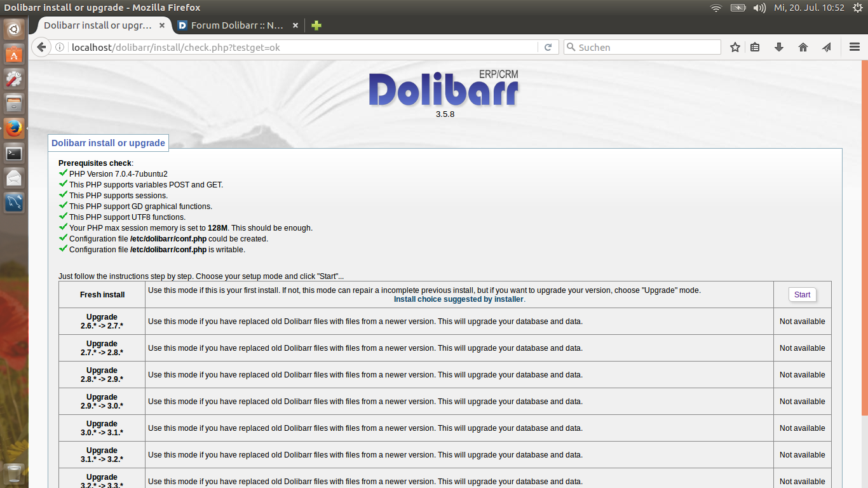
Task: Open the system power gear menu
Action: [857, 8]
